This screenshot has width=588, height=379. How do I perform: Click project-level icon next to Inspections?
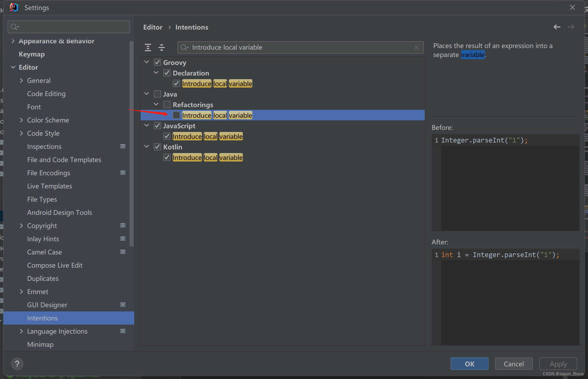[x=123, y=146]
